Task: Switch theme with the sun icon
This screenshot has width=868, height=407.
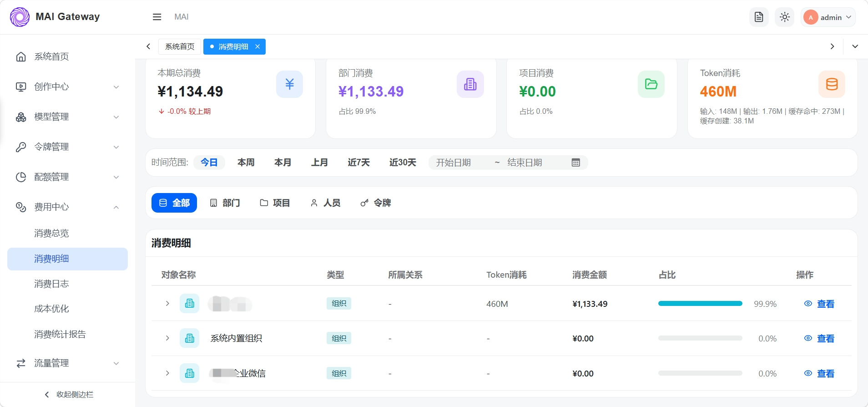Action: point(785,17)
